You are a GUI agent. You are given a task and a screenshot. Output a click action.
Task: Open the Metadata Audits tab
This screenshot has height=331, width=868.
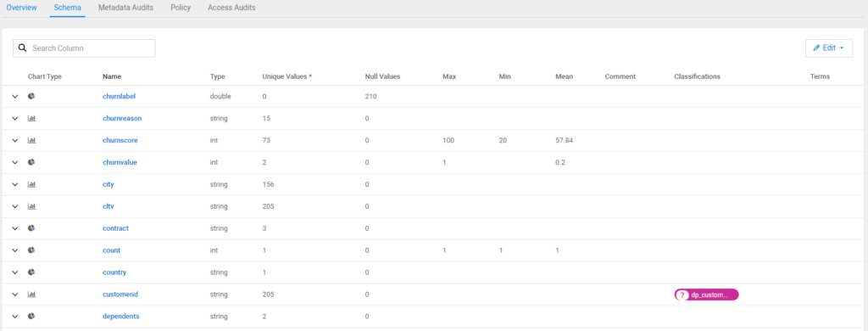point(125,8)
